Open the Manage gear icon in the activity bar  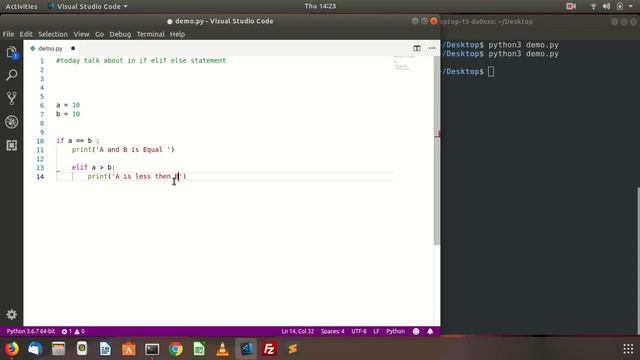(11, 314)
